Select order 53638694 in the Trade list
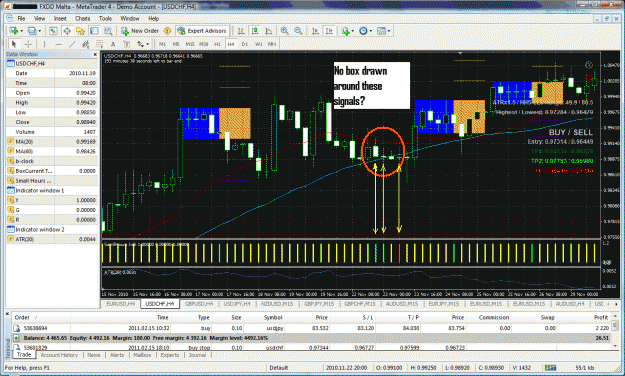This screenshot has width=625, height=376. click(x=312, y=328)
